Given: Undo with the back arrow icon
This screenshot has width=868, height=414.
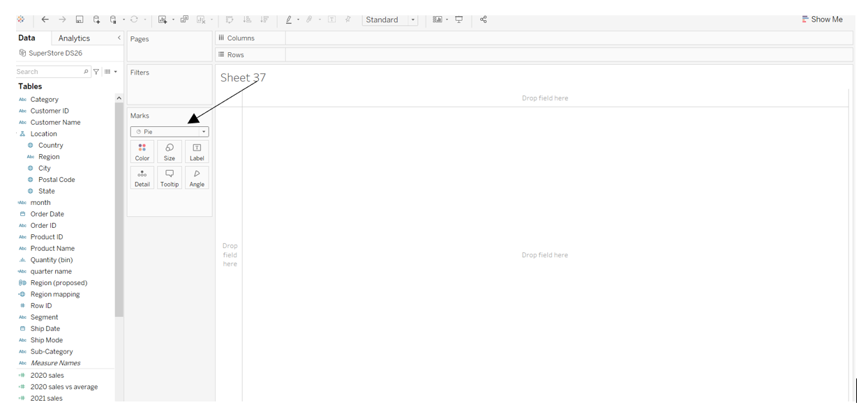Looking at the screenshot, I should tap(45, 20).
